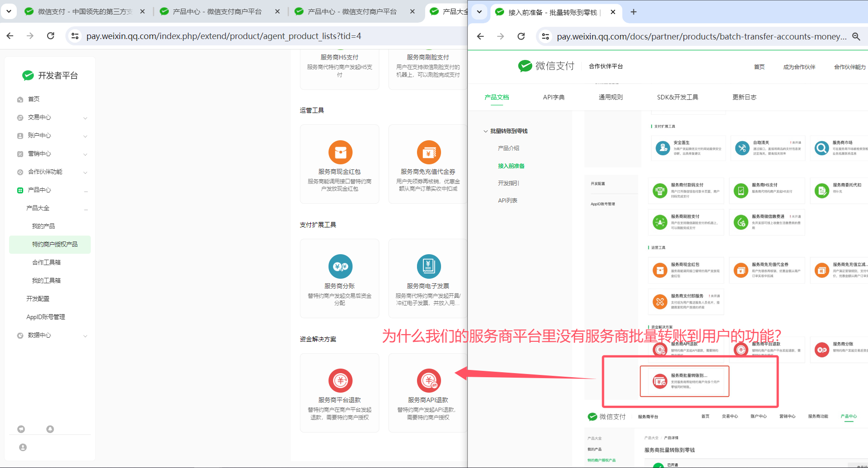Collapse the 产品中心 section toggle in the sidebar

[x=85, y=191]
